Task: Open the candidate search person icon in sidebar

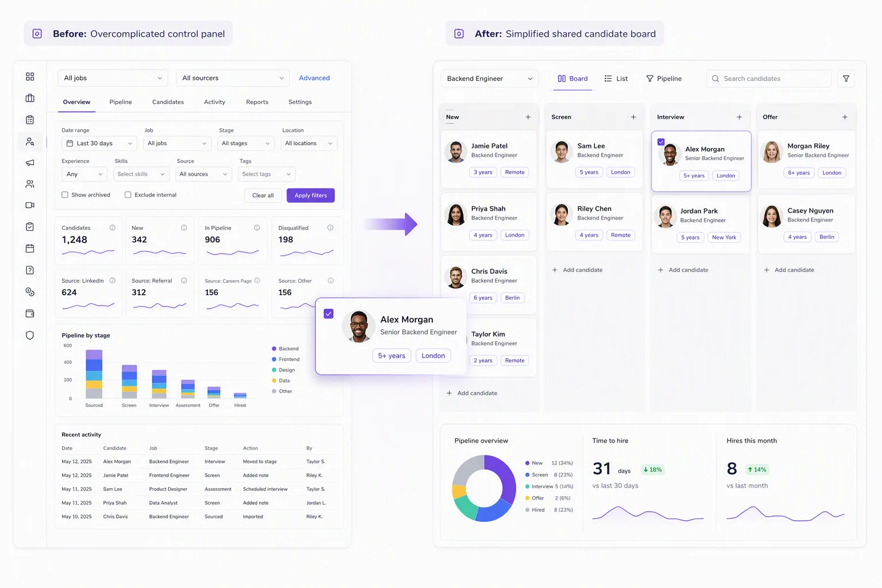Action: (30, 141)
